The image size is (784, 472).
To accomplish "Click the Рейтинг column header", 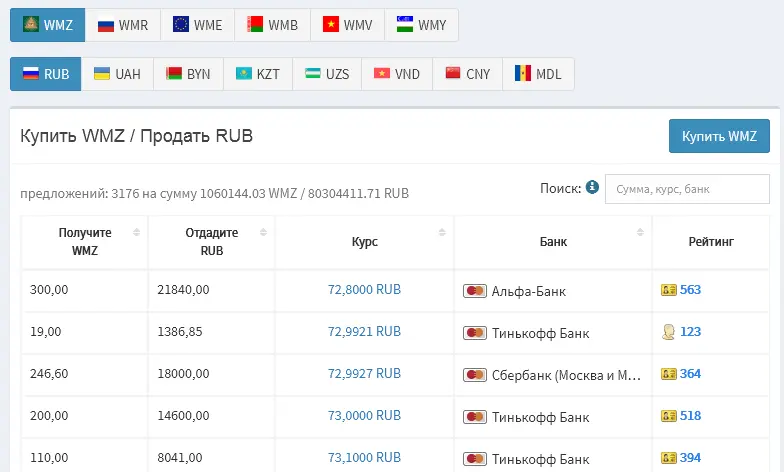I will tap(711, 242).
